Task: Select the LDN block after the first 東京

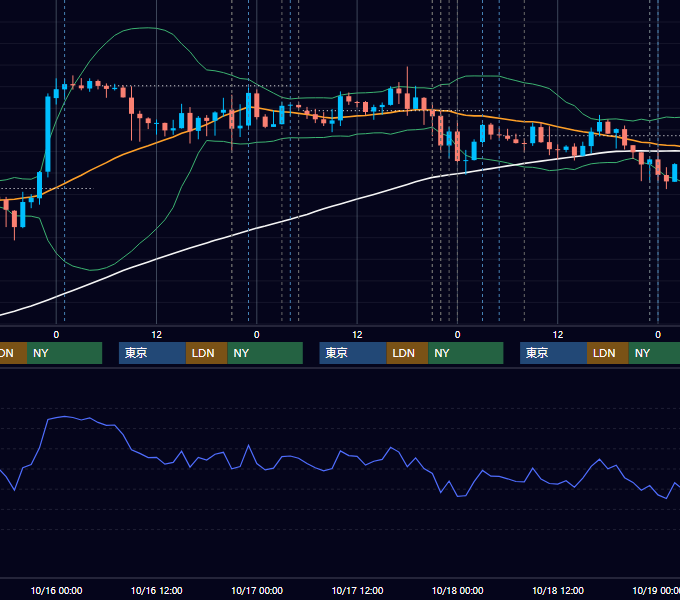Action: tap(206, 353)
